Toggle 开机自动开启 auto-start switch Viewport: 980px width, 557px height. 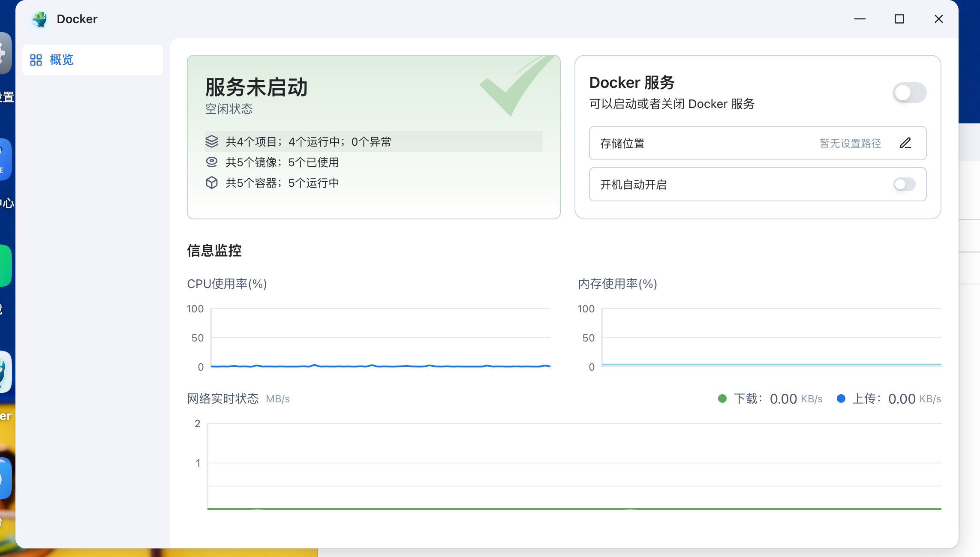coord(905,184)
